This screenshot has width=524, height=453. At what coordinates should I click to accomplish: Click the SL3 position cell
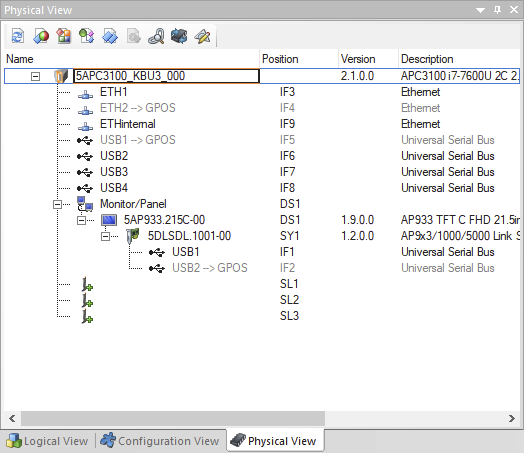[289, 316]
